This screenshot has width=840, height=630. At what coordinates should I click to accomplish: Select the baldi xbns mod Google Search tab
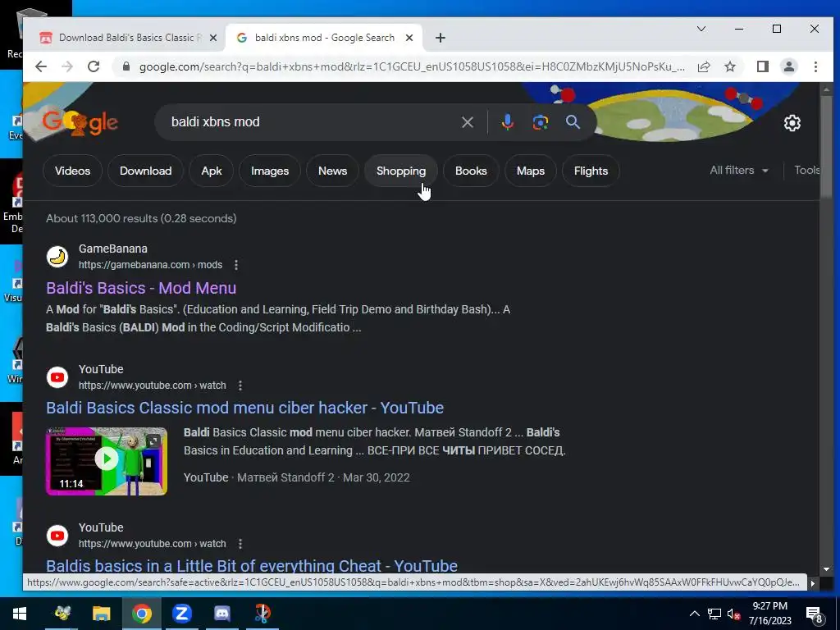tap(323, 38)
